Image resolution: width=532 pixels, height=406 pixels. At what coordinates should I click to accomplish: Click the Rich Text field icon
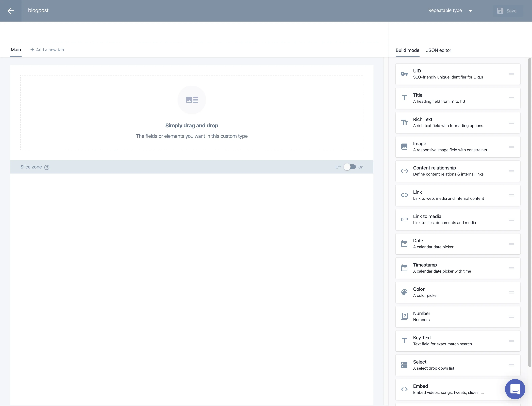coord(404,122)
